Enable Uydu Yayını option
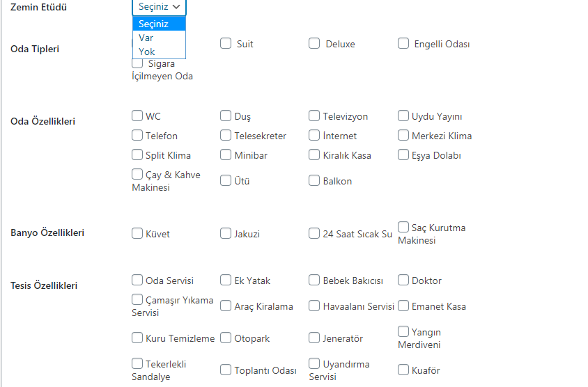This screenshot has height=387, width=588. (x=403, y=116)
